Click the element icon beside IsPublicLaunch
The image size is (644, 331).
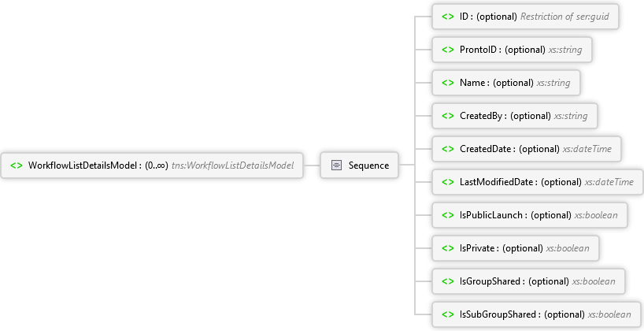coord(447,215)
